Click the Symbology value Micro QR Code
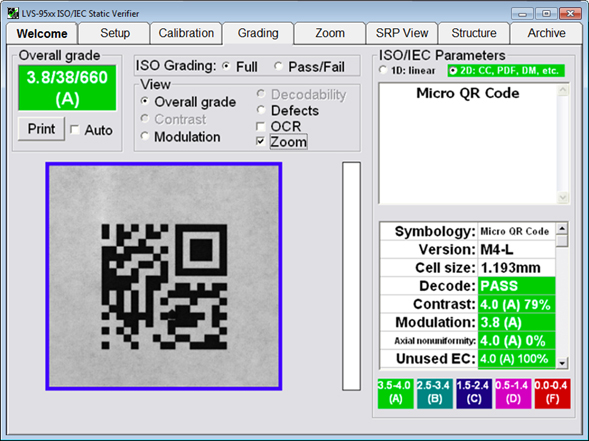This screenshot has height=441, width=589. pos(517,231)
